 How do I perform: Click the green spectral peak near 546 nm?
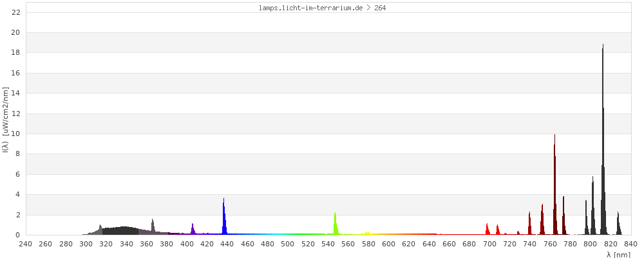335,224
